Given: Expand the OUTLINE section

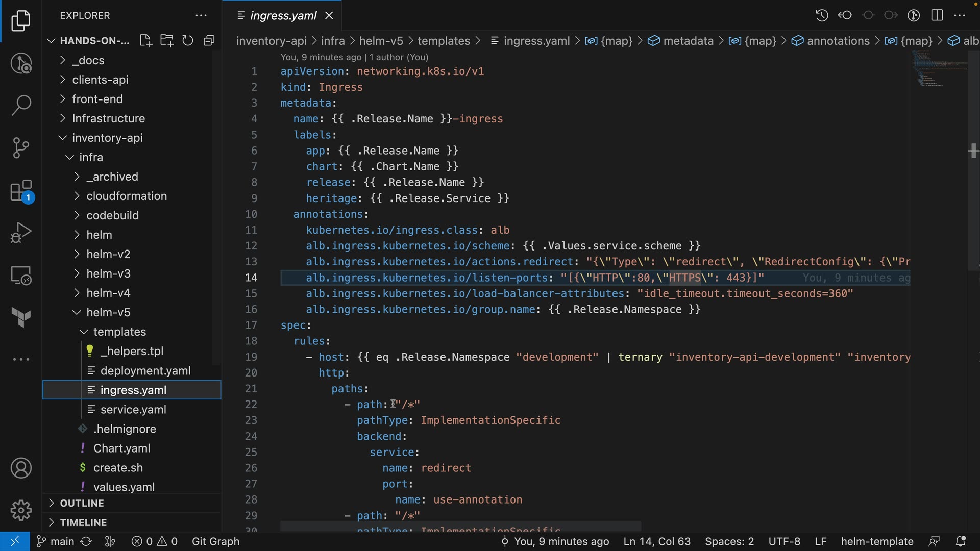Looking at the screenshot, I should 82,503.
